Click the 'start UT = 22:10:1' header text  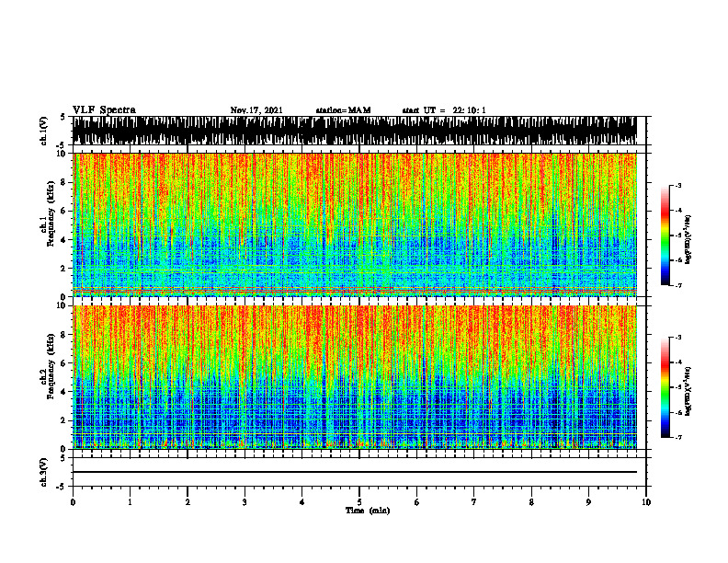coord(444,110)
